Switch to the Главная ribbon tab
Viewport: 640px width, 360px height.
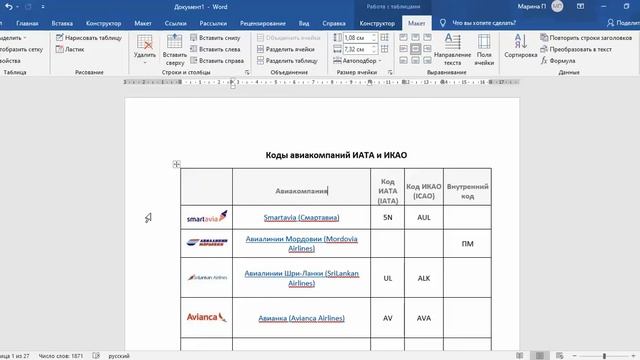point(27,23)
